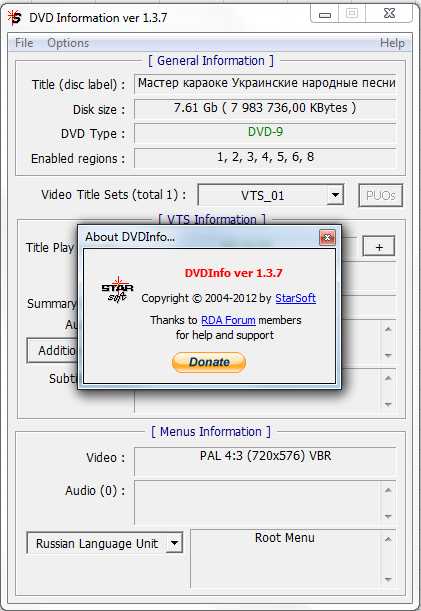Viewport: 421px width, 611px height.
Task: Click up arrow of VTS audio list scrollbar
Action: [388, 329]
